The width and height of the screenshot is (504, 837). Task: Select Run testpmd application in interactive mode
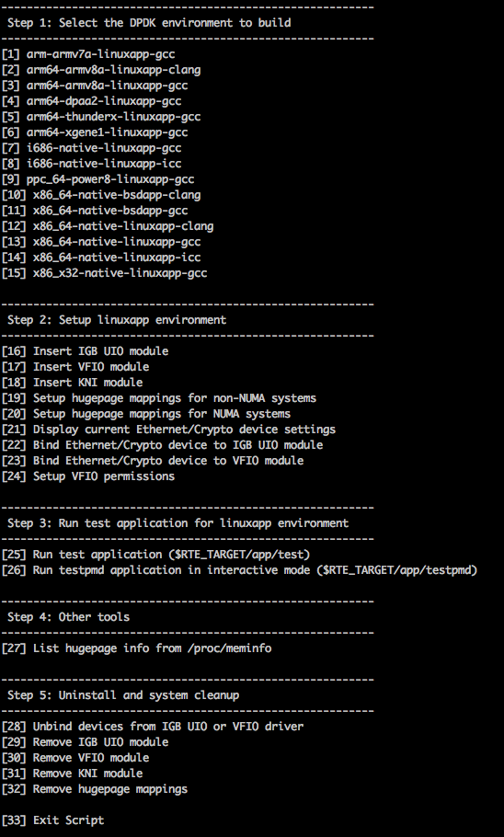point(239,570)
